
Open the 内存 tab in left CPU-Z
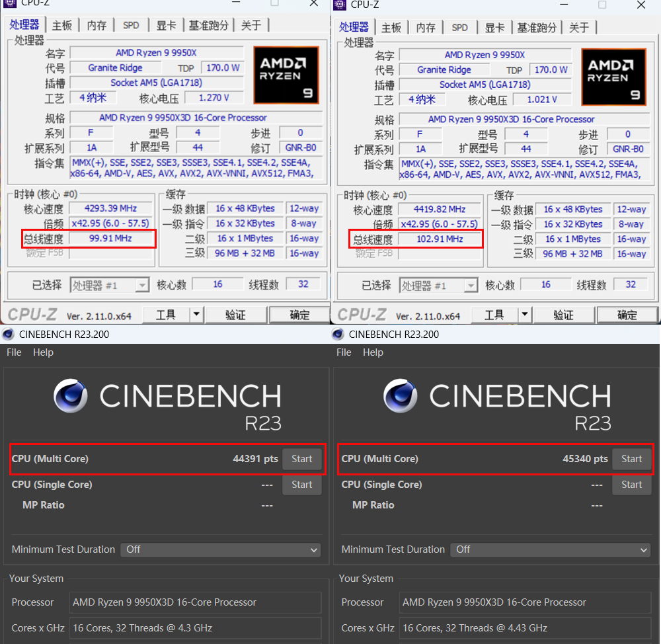click(97, 25)
